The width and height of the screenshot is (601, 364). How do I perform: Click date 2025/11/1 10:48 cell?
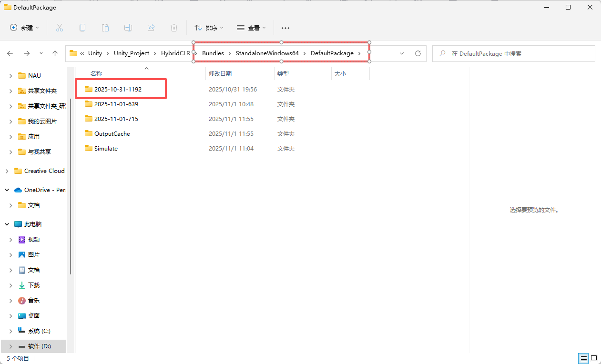click(x=231, y=104)
